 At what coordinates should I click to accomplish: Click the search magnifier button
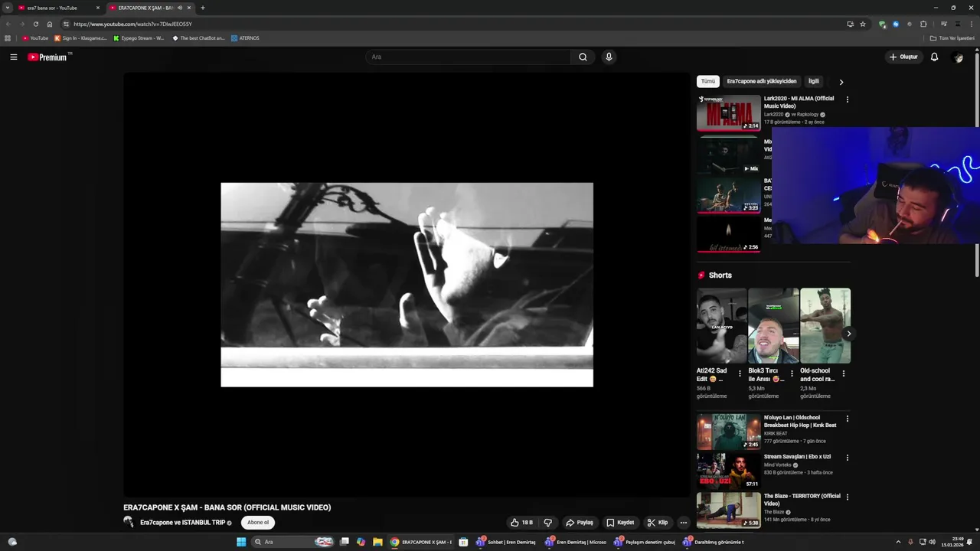(583, 57)
